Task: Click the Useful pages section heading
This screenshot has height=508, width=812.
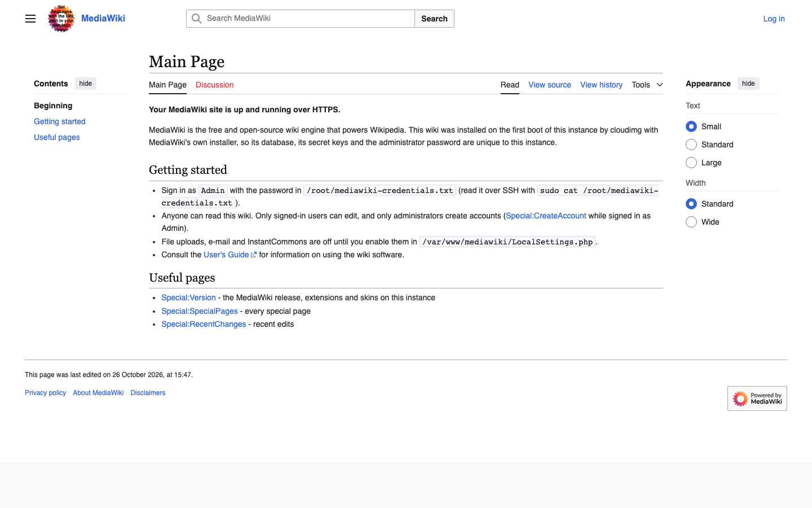Action: [182, 278]
